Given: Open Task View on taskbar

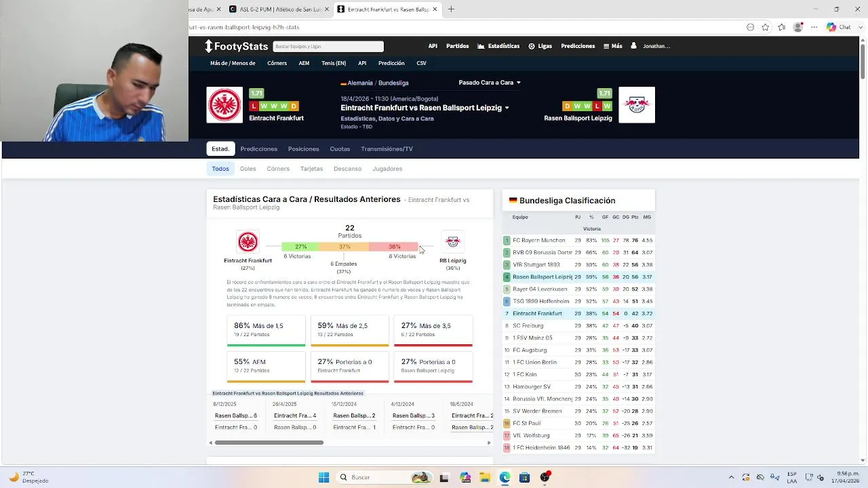Looking at the screenshot, I should pos(444,477).
